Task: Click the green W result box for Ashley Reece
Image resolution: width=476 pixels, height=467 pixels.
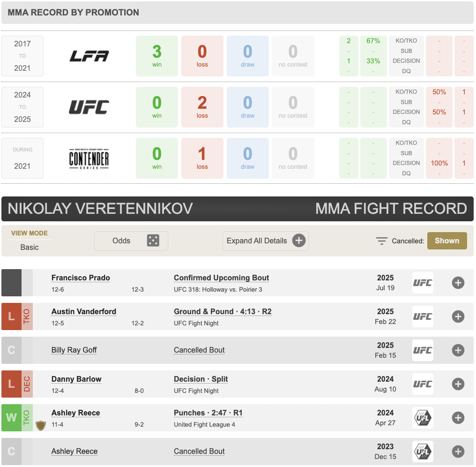Action: (11, 418)
